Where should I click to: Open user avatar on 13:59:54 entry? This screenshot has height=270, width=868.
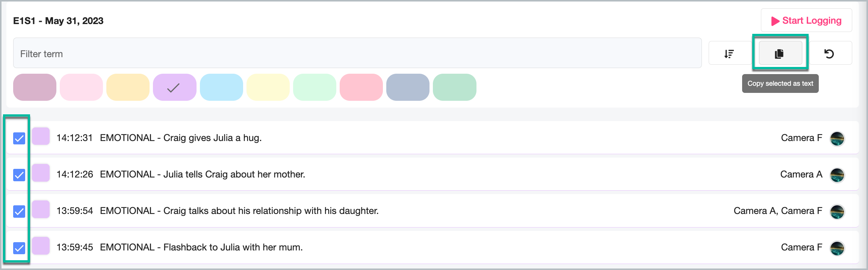click(837, 211)
